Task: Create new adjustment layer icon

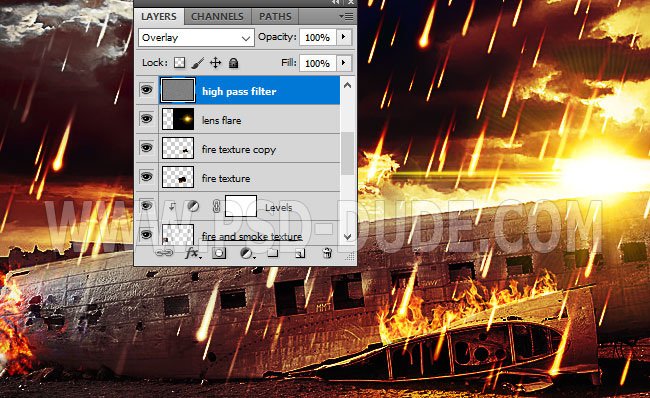Action: tap(247, 253)
